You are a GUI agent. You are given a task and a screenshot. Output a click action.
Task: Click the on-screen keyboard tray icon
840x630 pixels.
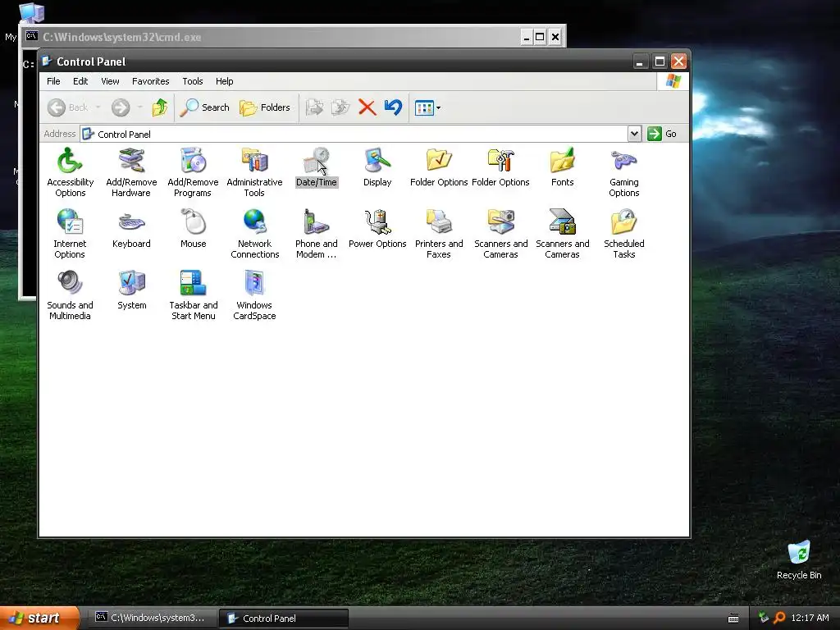click(x=733, y=619)
